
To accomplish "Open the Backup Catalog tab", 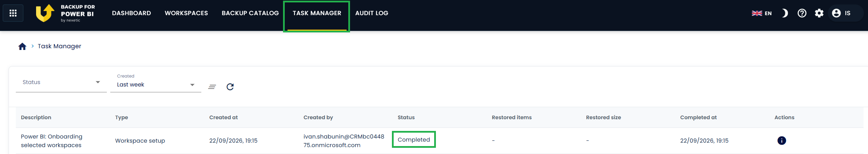I will 250,13.
